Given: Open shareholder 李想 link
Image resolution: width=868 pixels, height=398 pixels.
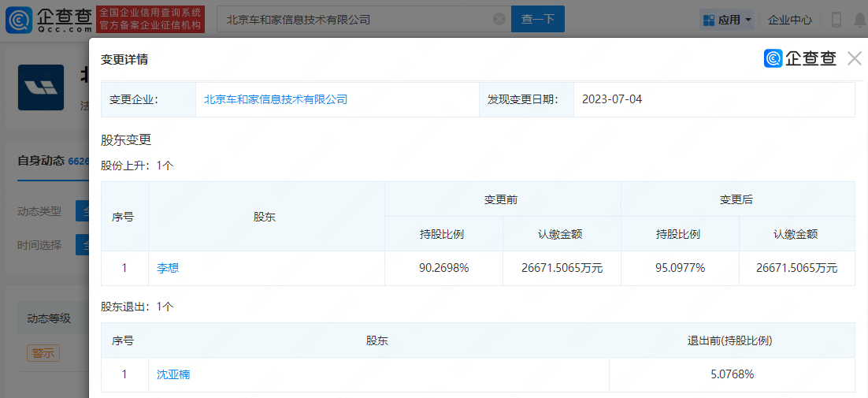Looking at the screenshot, I should (168, 268).
